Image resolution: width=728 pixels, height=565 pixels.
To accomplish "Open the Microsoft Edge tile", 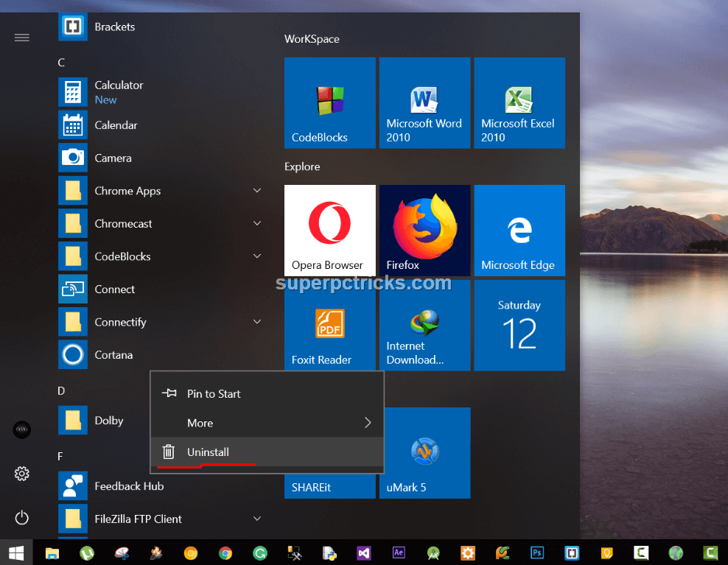I will pyautogui.click(x=519, y=231).
